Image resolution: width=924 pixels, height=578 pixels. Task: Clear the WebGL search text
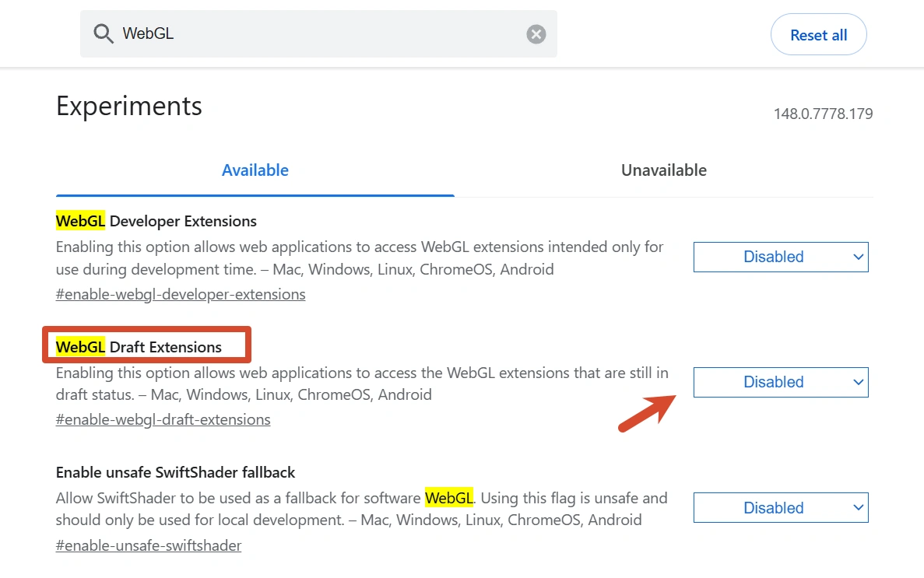[x=536, y=34]
